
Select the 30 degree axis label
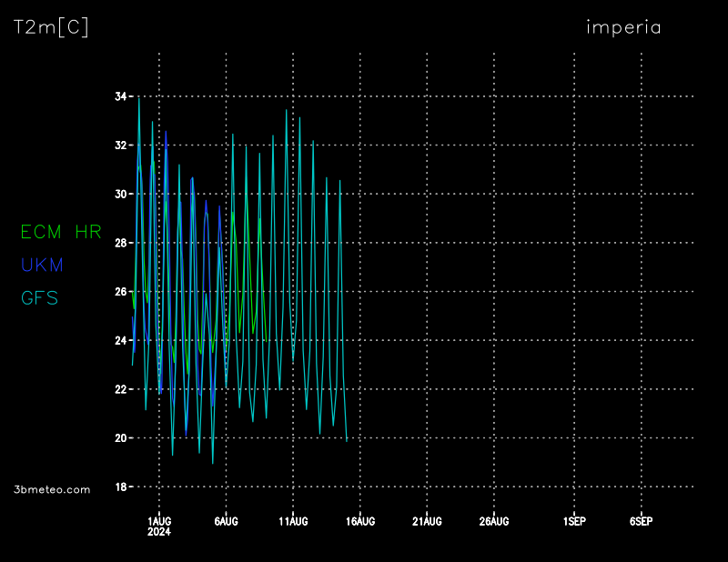[x=121, y=195]
